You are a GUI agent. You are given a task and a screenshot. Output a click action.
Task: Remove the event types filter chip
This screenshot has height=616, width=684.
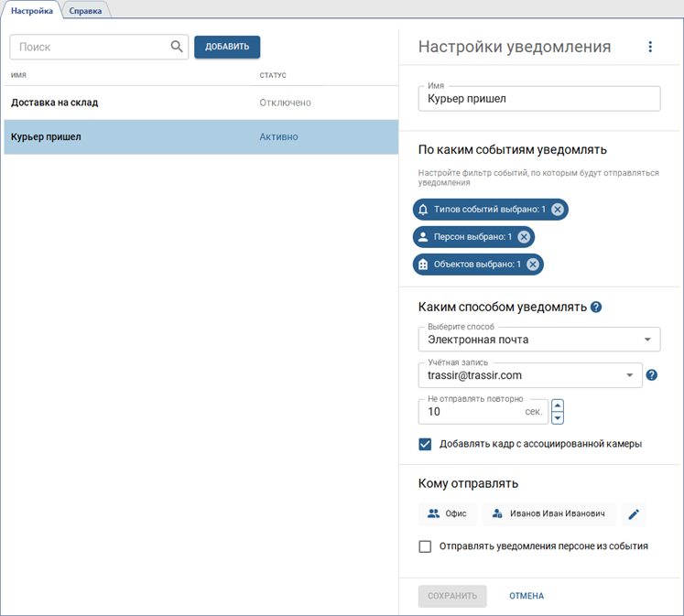557,210
